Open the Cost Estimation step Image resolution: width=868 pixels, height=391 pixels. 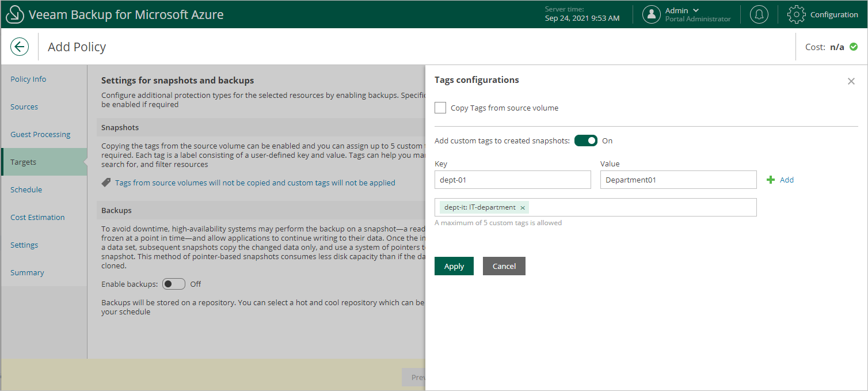click(x=37, y=217)
